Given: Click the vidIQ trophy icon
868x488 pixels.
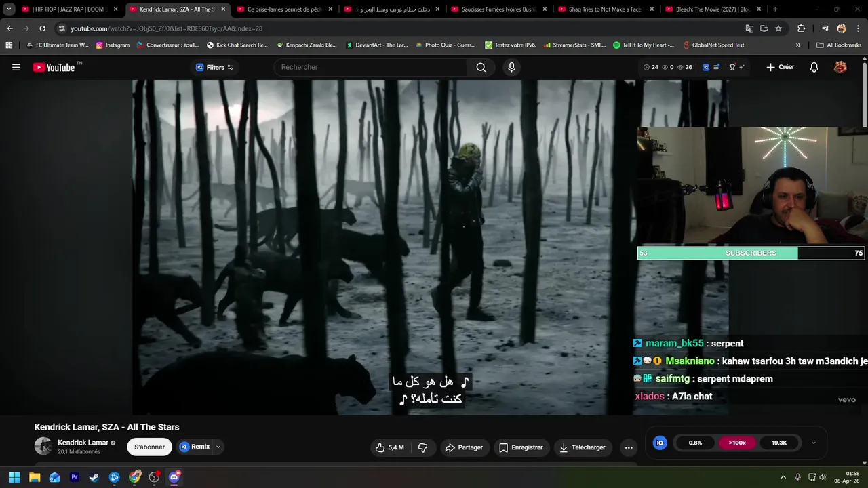Looking at the screenshot, I should click(732, 67).
